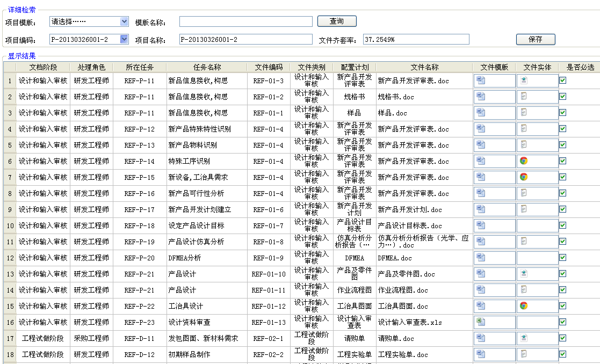Click the 保存 button
This screenshot has height=364, width=600.
[x=536, y=39]
